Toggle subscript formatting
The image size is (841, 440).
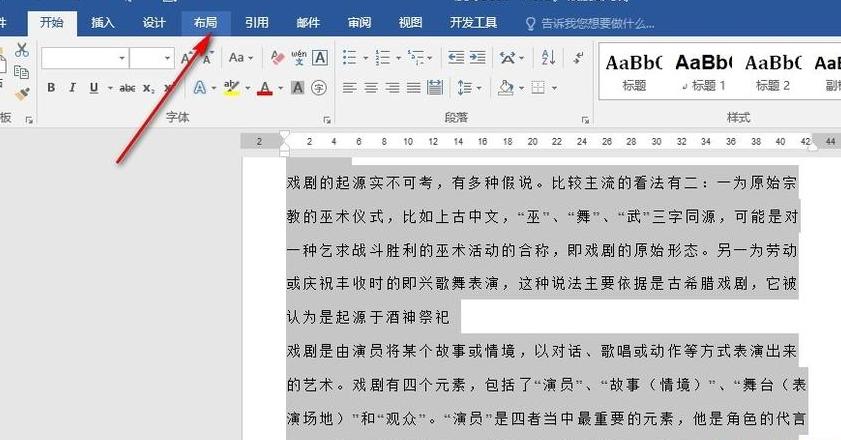pos(149,89)
